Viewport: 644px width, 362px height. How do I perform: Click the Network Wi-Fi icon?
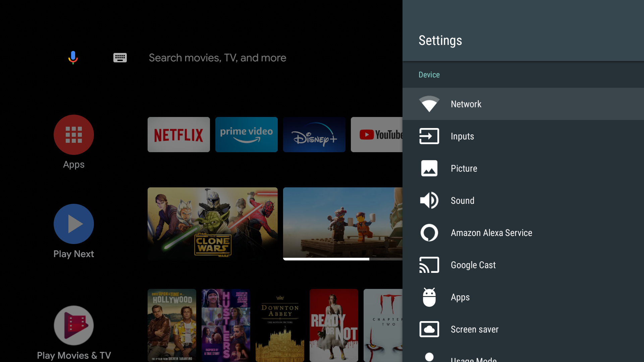point(429,104)
